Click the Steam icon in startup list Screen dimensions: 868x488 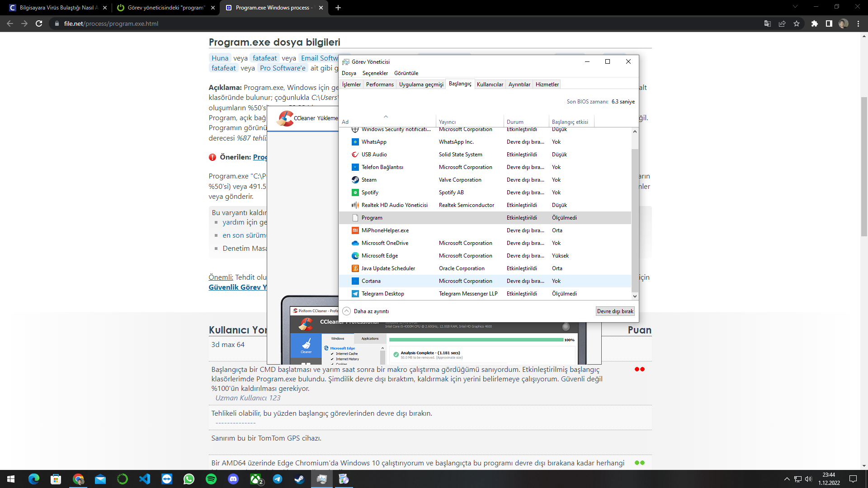click(x=355, y=180)
